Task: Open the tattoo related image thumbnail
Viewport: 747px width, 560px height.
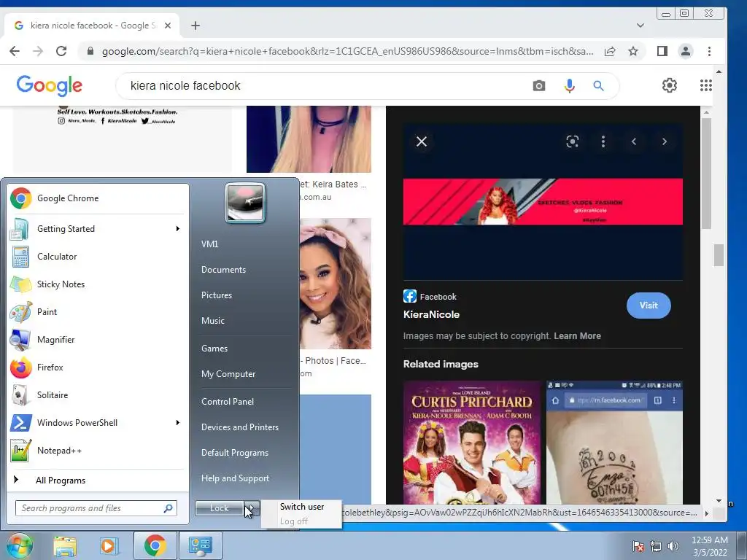Action: coord(614,443)
